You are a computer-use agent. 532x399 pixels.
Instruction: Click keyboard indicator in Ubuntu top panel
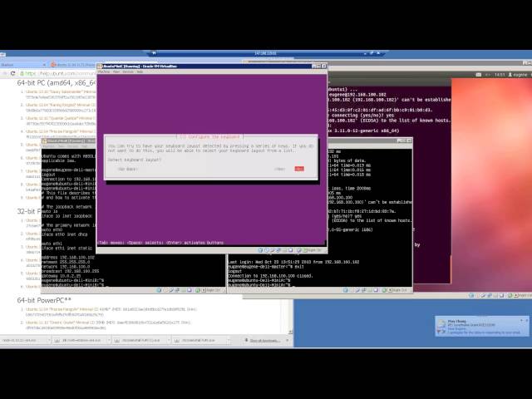point(479,74)
